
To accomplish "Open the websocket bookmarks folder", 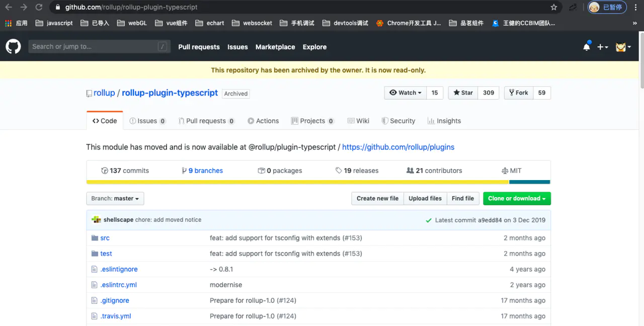I will 252,23.
